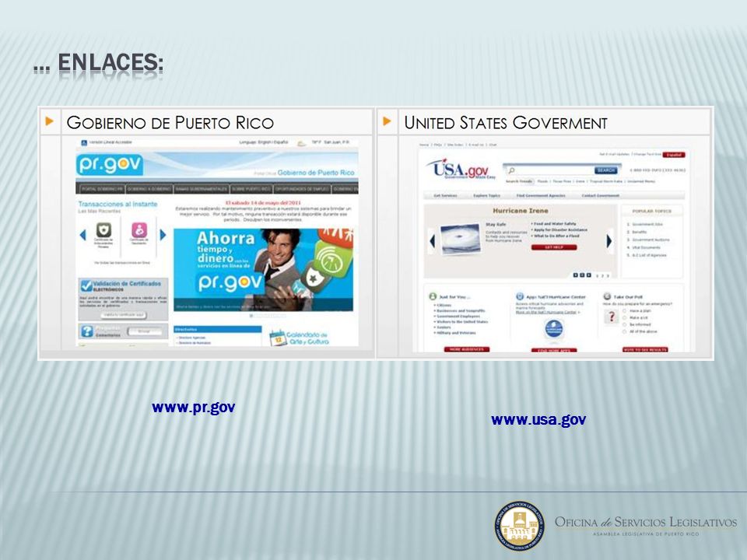Open the Get Services tab on USA.gov

pyautogui.click(x=445, y=196)
